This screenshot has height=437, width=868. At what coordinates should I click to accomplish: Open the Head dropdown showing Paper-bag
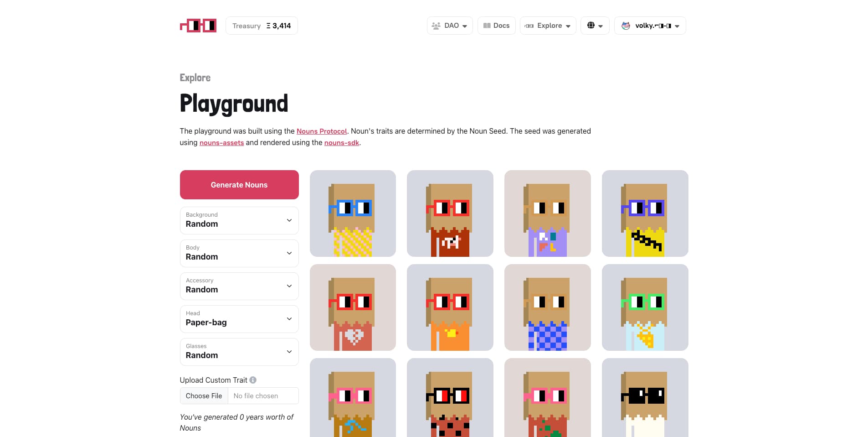[x=239, y=319]
